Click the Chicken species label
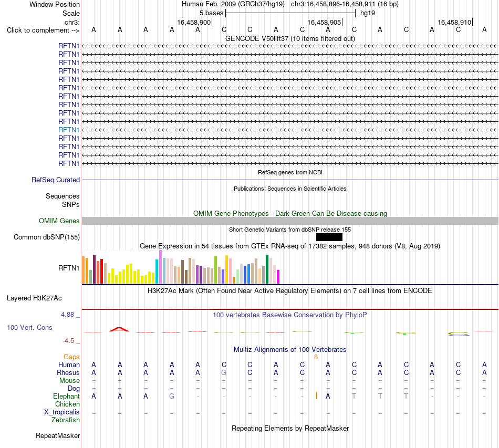 tap(67, 404)
